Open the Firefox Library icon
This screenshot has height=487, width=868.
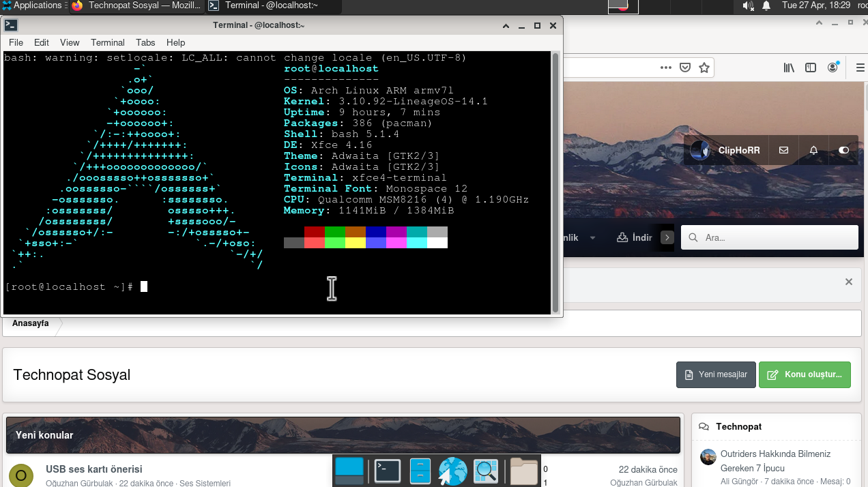(789, 68)
